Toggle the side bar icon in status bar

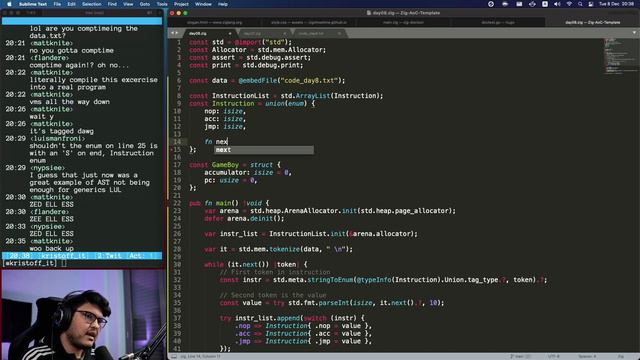tap(174, 356)
